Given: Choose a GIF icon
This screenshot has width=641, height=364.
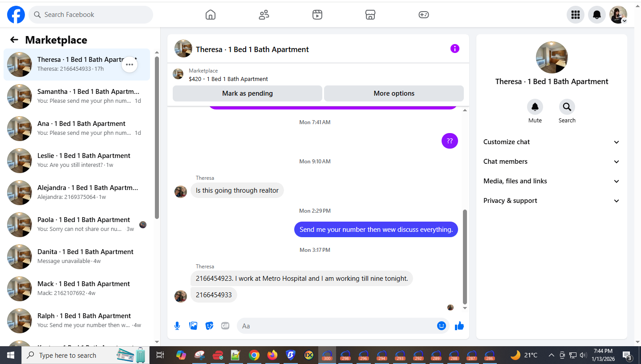Looking at the screenshot, I should click(225, 326).
